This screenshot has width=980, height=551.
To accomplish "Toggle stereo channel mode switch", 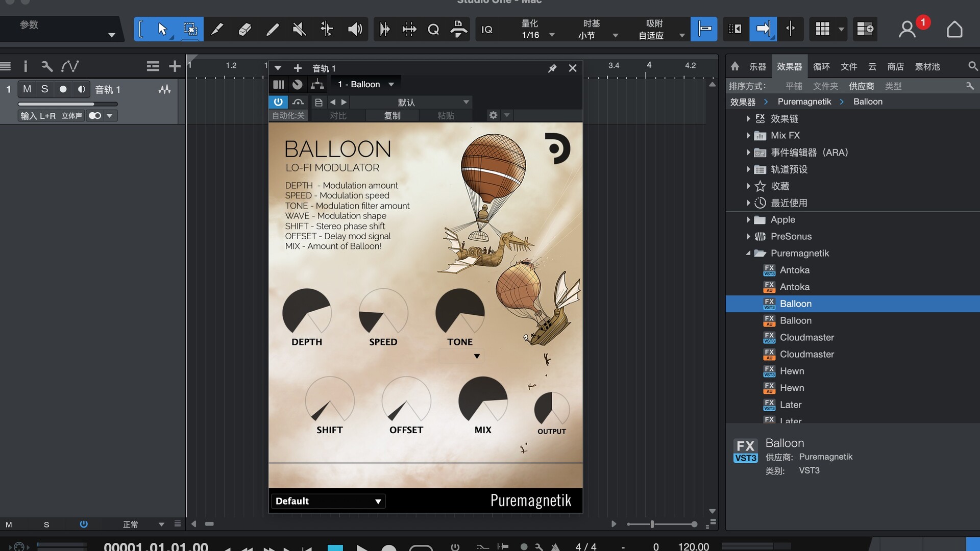I will click(95, 116).
